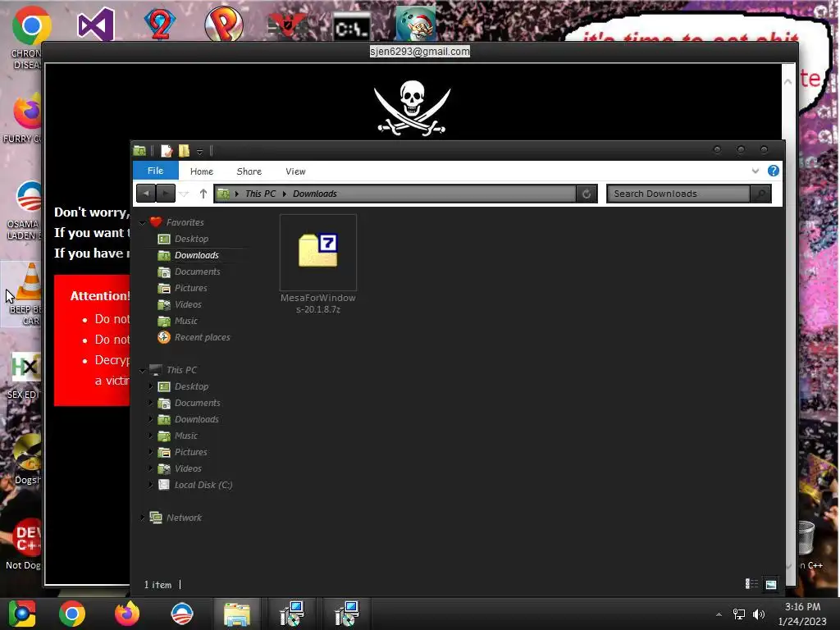Open Chrome from the taskbar
Viewport: 840px width, 630px height.
(x=72, y=614)
